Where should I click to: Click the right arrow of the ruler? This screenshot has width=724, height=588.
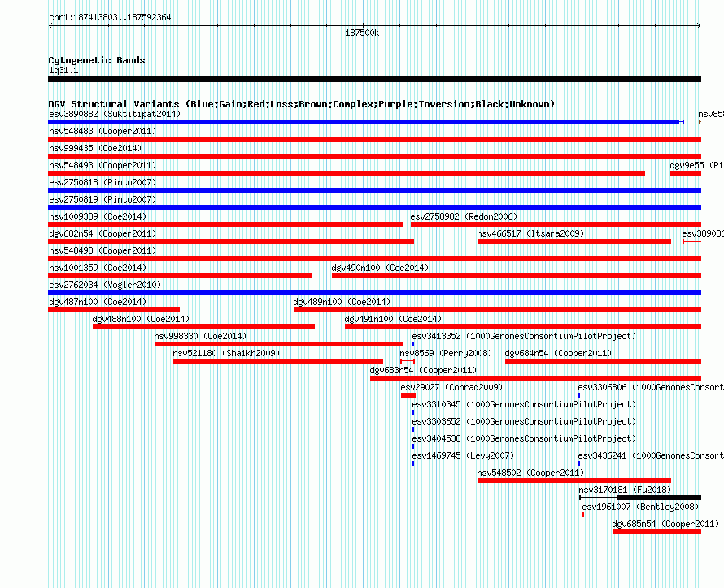pos(699,25)
